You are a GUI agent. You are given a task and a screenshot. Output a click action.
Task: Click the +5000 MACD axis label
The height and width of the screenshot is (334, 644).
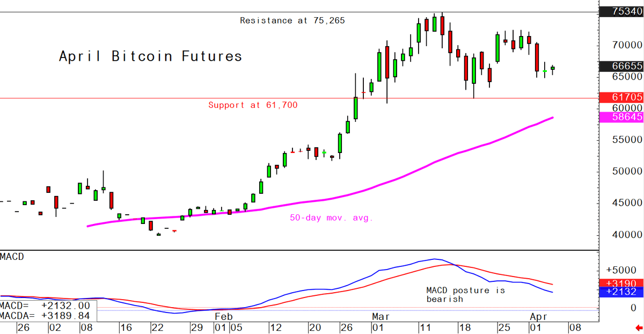(x=621, y=270)
